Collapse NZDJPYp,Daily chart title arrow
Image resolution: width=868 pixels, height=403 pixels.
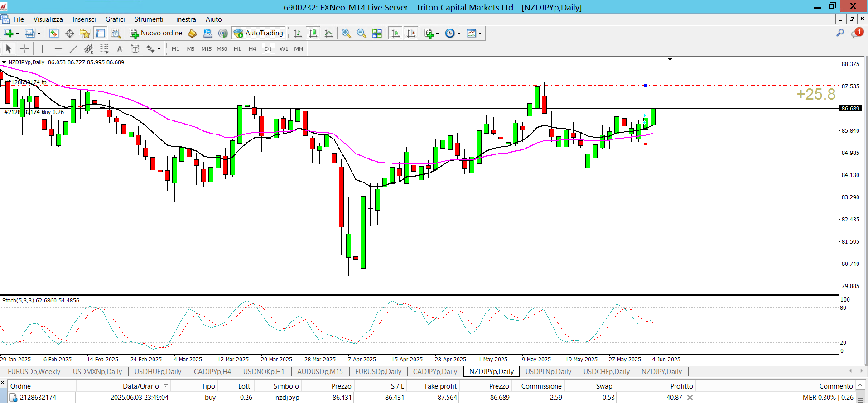[4, 62]
